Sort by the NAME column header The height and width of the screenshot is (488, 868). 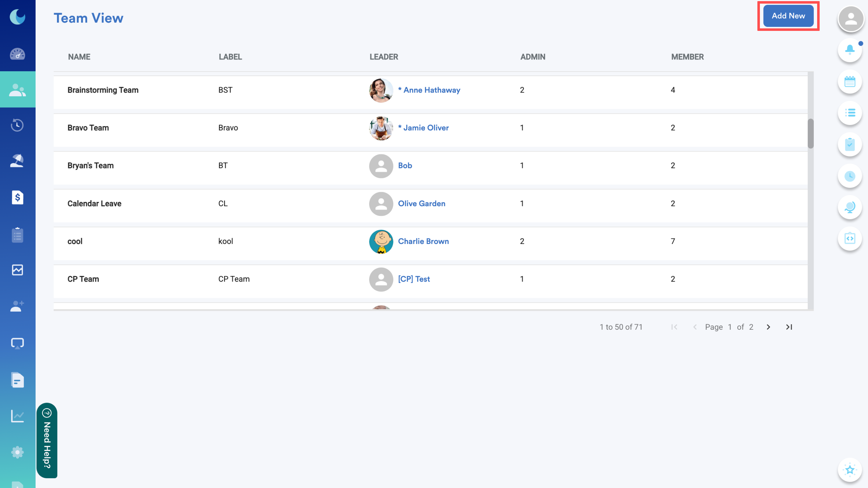[79, 57]
